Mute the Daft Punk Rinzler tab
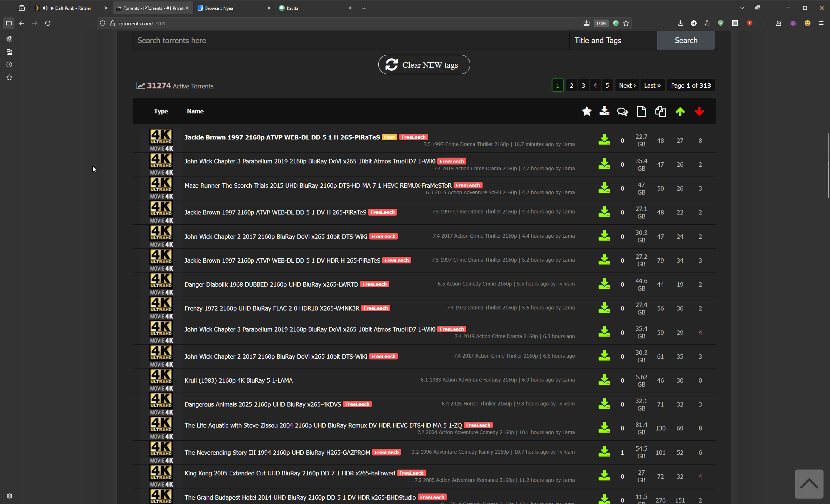 45,8
